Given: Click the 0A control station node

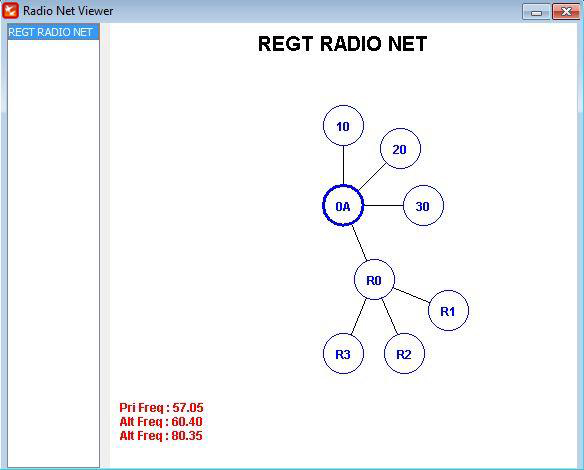Looking at the screenshot, I should [x=343, y=206].
